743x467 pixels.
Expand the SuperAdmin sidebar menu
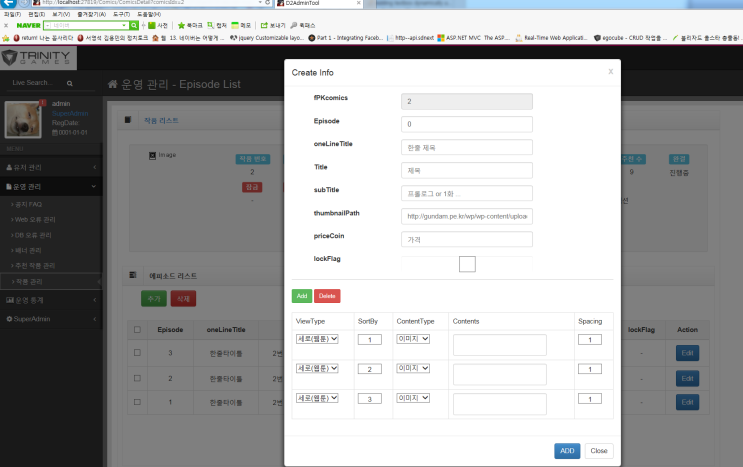(x=51, y=319)
